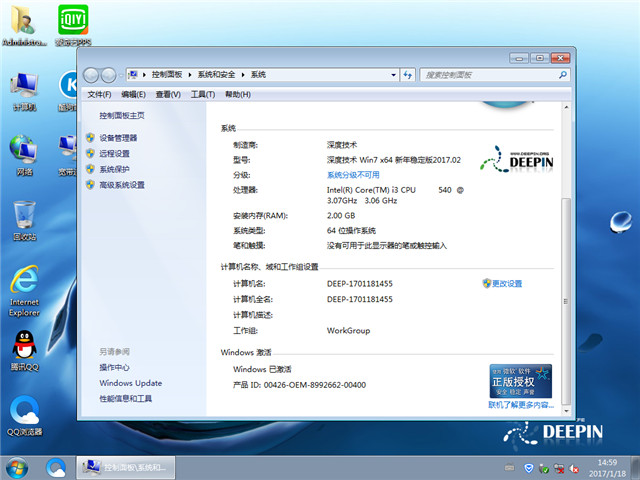640x480 pixels.
Task: Open QQ Browser desktop shortcut
Action: [25, 414]
